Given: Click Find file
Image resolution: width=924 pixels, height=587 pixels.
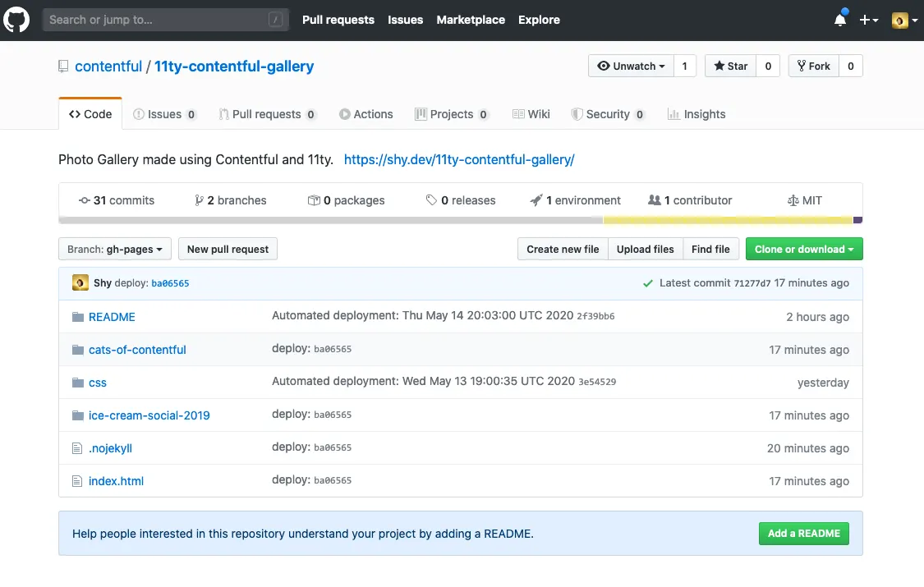Looking at the screenshot, I should click(710, 249).
